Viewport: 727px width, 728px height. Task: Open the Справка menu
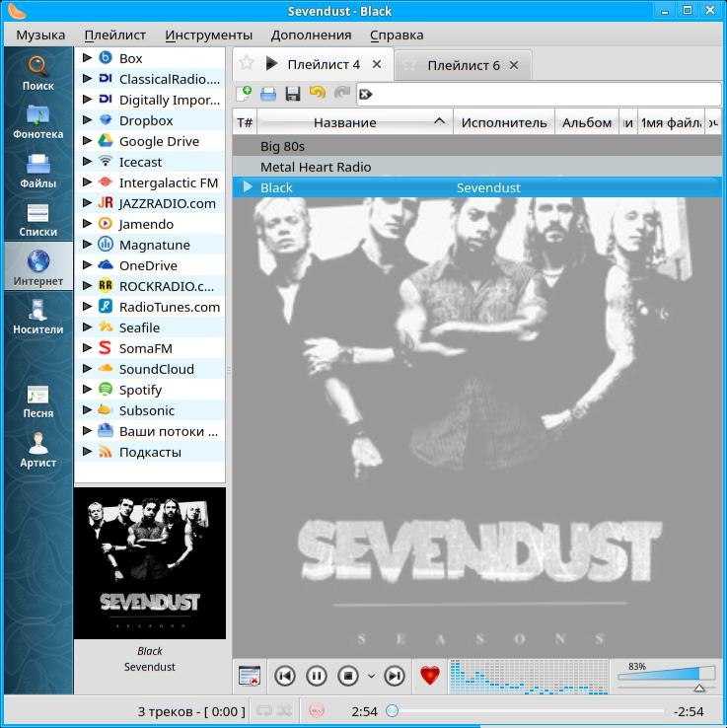[x=397, y=36]
